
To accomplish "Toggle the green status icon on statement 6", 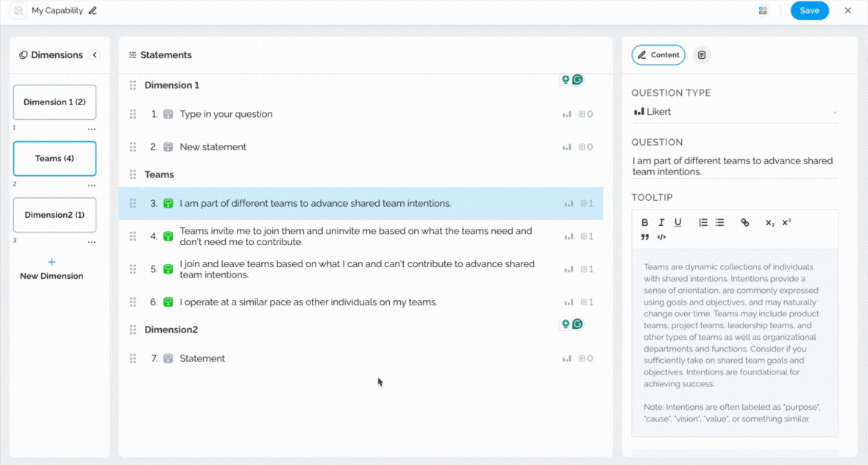I will coord(168,302).
